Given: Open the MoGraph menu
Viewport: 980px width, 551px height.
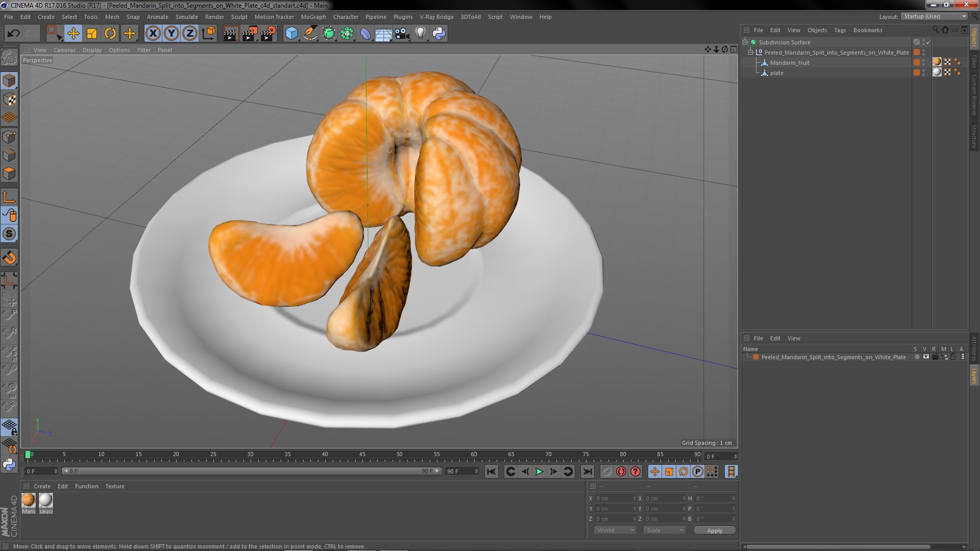Looking at the screenshot, I should [313, 17].
